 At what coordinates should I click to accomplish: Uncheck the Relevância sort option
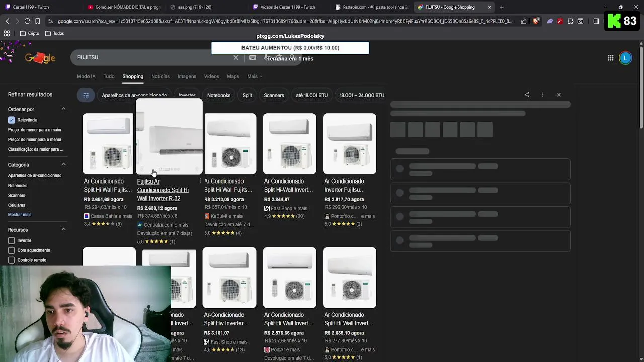coord(12,120)
